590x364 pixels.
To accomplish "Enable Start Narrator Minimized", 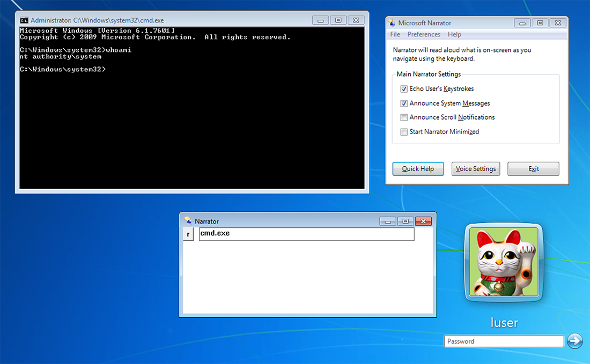I will tap(404, 132).
